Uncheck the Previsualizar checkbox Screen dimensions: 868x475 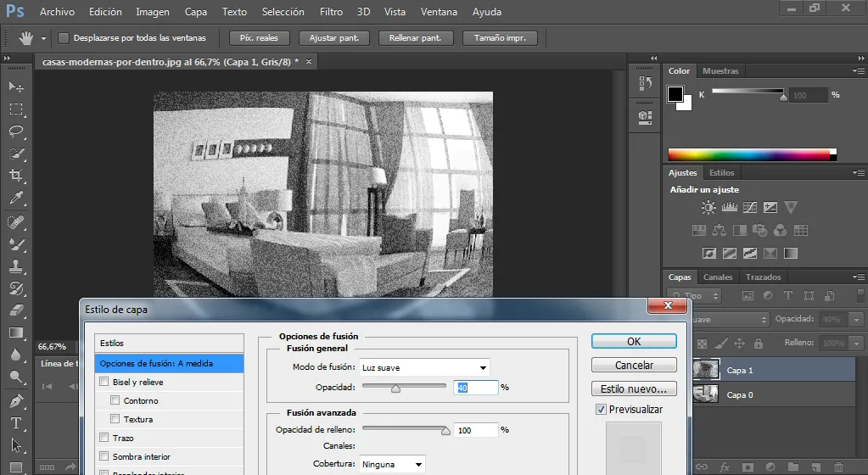[x=601, y=409]
